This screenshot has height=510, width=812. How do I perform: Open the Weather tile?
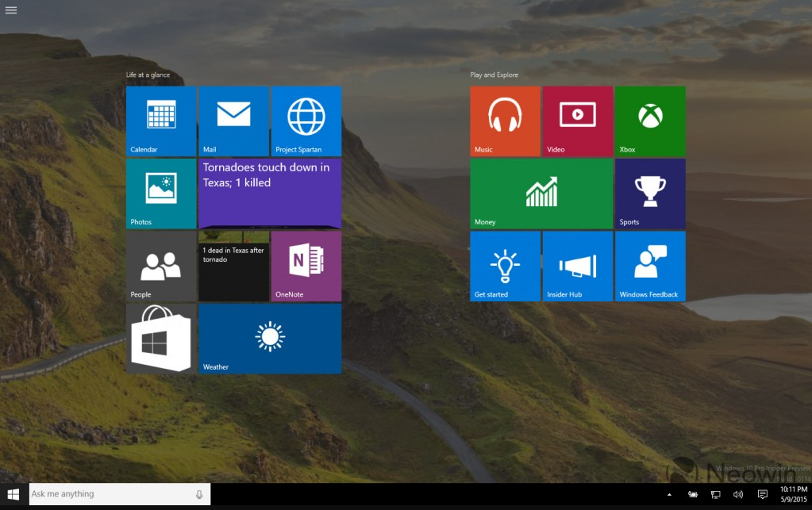pyautogui.click(x=270, y=338)
